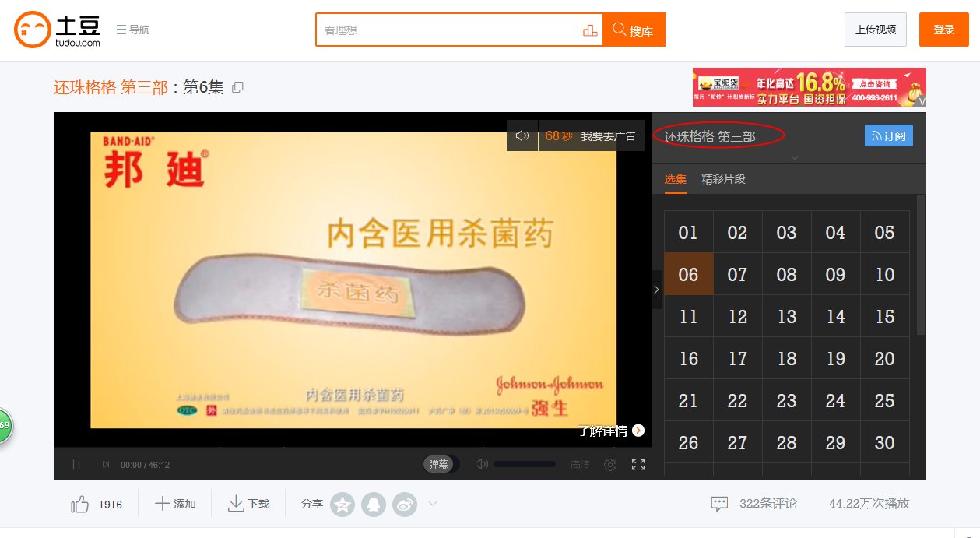Toggle the 高清 HD quality setting
Screen dimensions: 980x538
580,464
